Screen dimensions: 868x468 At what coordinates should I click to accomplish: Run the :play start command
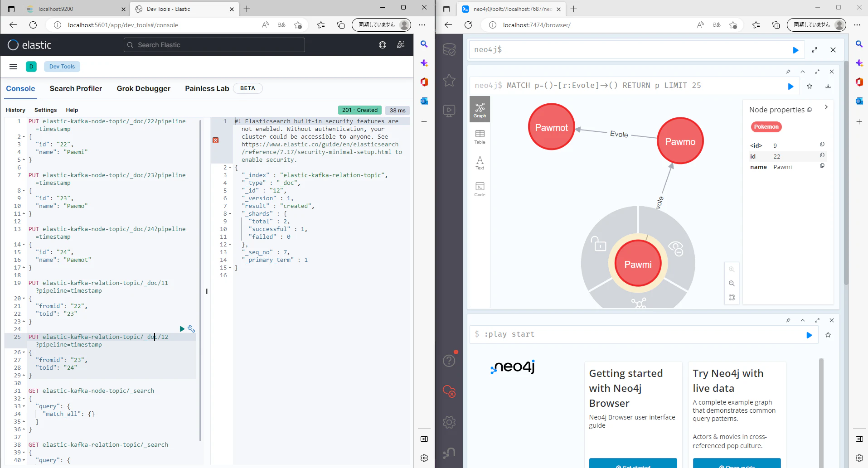click(x=809, y=335)
